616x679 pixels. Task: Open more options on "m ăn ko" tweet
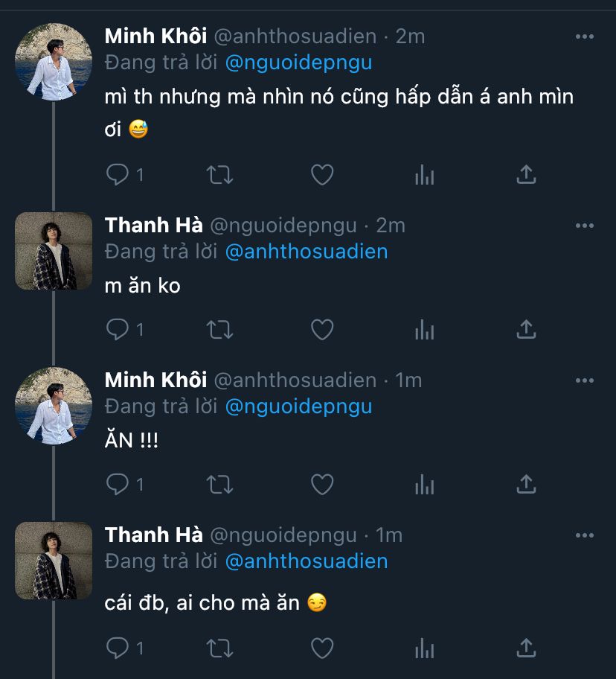(585, 226)
